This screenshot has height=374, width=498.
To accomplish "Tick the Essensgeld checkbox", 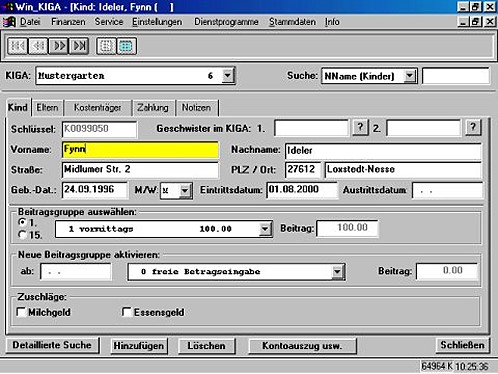I will [x=126, y=312].
